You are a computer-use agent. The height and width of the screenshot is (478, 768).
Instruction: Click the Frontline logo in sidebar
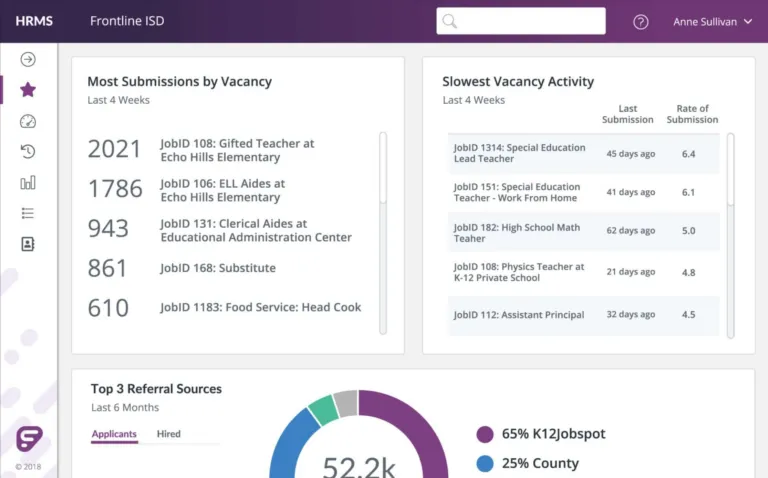(x=29, y=438)
